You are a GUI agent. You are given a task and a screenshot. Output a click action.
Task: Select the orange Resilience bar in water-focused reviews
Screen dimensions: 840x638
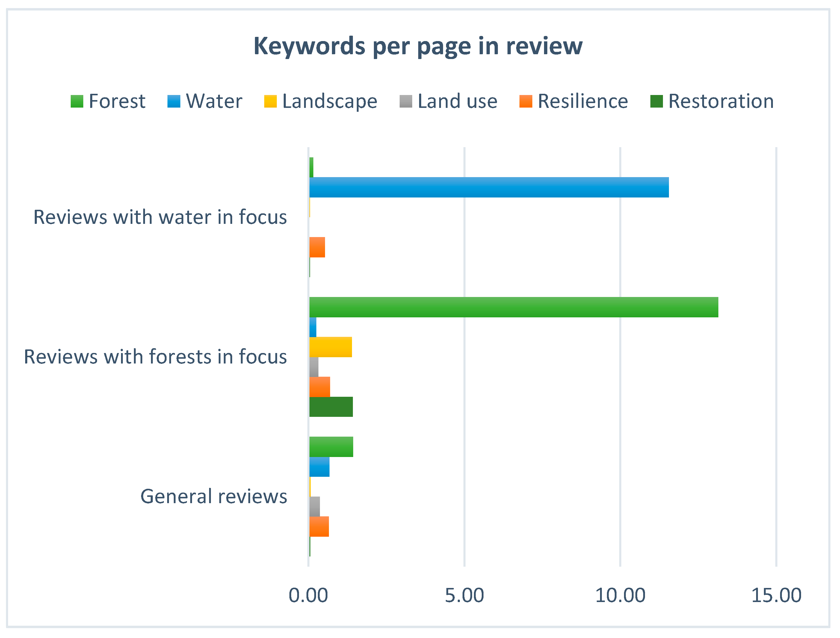point(317,247)
